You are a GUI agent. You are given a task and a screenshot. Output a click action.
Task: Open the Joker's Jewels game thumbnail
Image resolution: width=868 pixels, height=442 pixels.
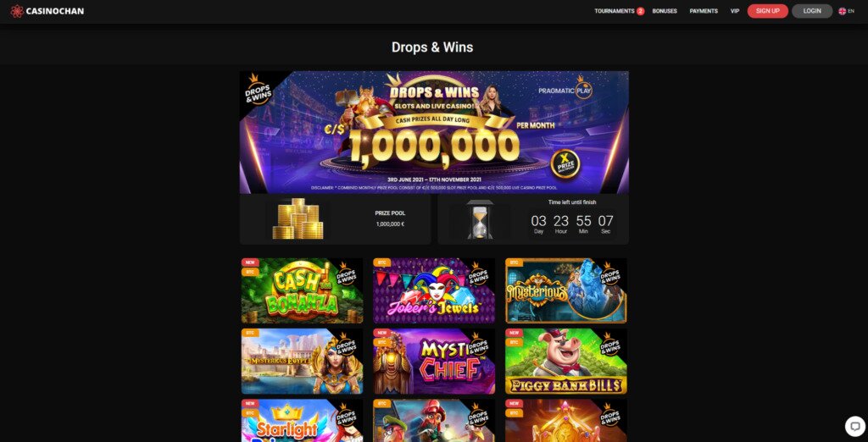tap(434, 291)
